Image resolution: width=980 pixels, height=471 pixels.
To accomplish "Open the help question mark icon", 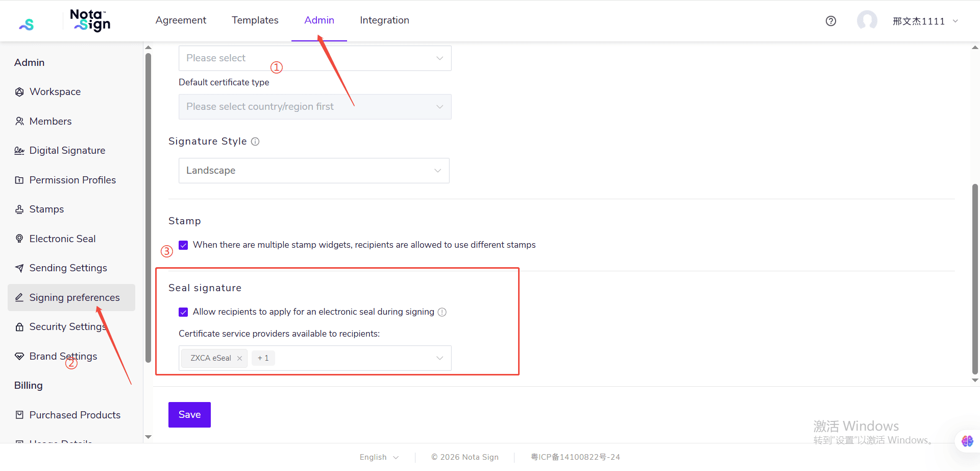I will click(x=831, y=21).
